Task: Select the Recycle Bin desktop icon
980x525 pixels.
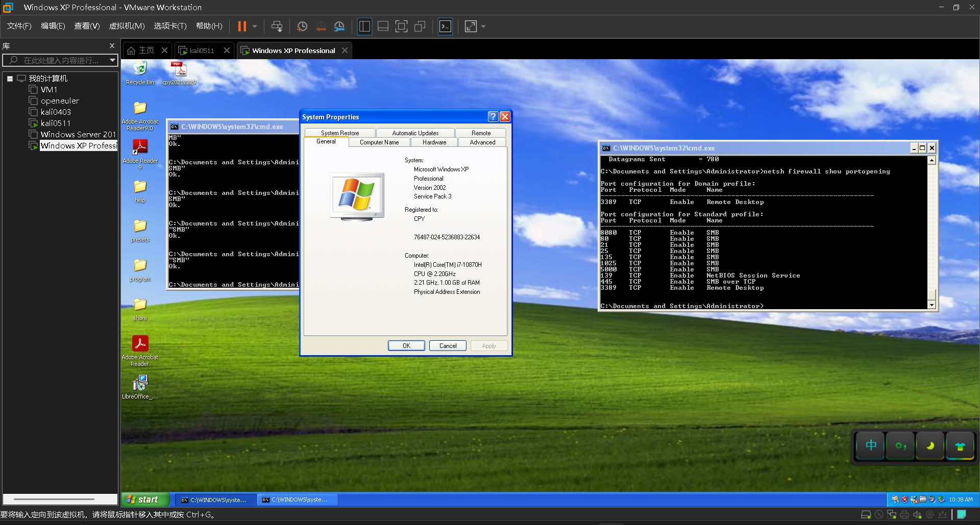Action: point(140,73)
